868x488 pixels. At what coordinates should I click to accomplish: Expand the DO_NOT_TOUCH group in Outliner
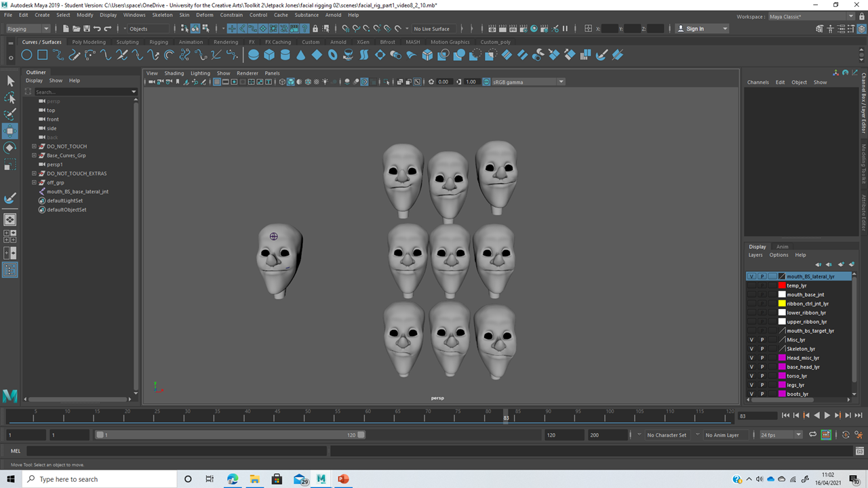pyautogui.click(x=34, y=146)
